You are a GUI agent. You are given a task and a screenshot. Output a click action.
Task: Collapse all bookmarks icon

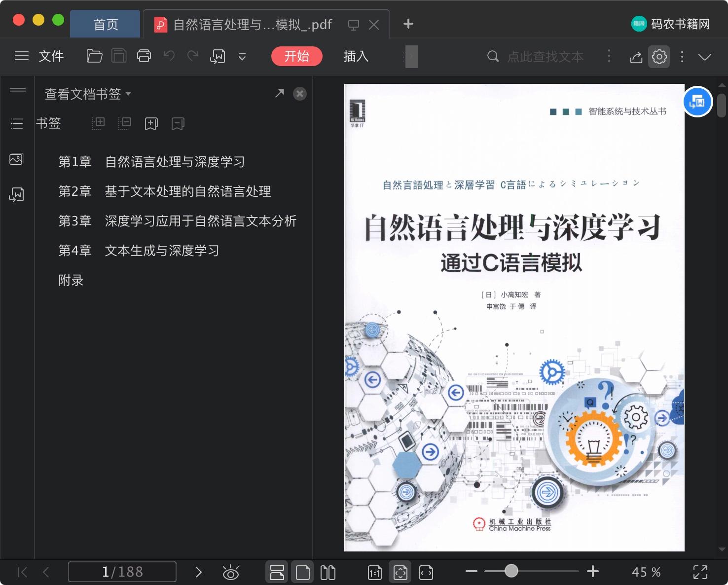[x=125, y=124]
